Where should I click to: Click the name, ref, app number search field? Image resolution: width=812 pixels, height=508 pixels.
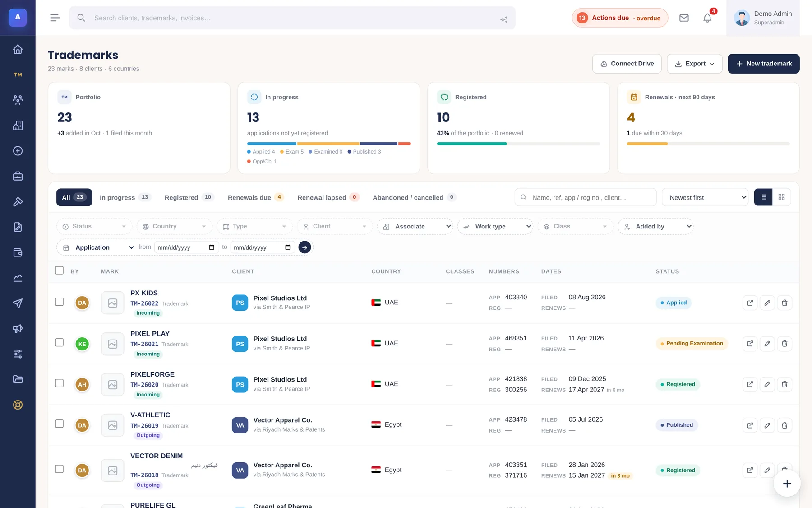[x=586, y=197]
